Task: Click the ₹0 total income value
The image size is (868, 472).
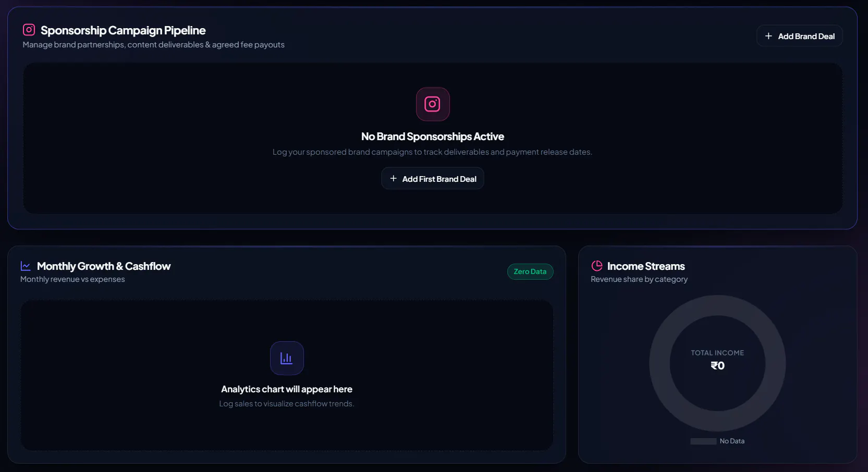Action: click(717, 366)
